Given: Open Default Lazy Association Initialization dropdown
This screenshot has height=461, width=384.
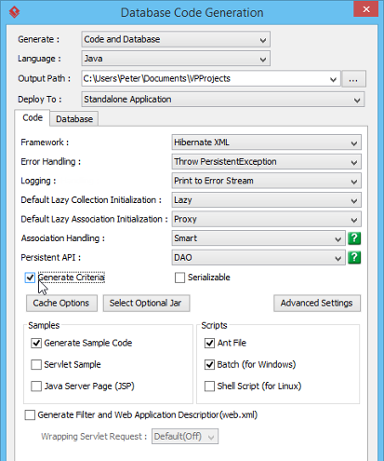Looking at the screenshot, I should (x=267, y=219).
